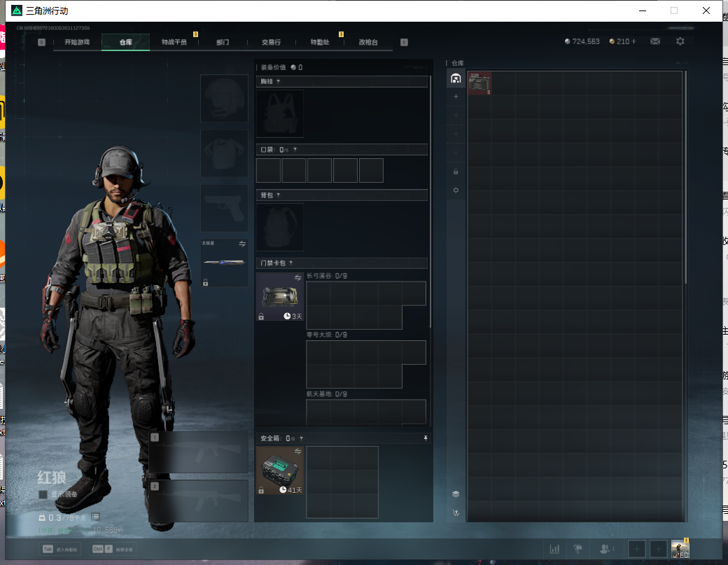This screenshot has height=565, width=728.
Task: Select the 仓库 tab
Action: 126,42
